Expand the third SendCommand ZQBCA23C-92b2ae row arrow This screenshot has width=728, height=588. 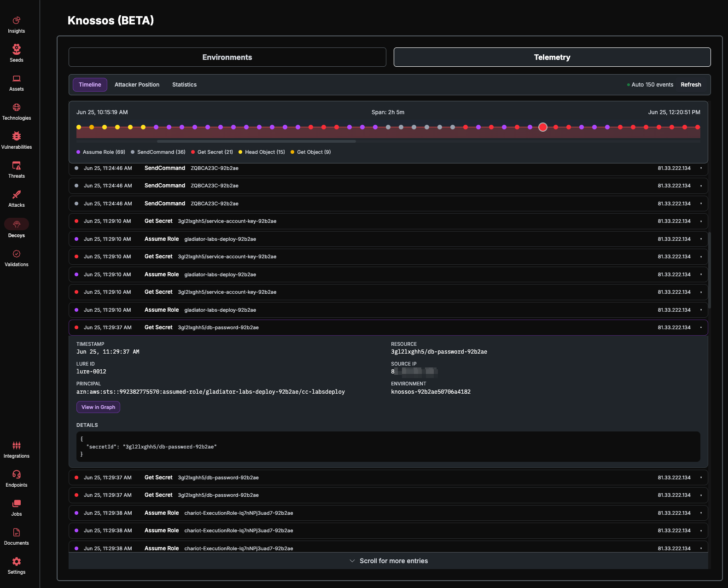(701, 204)
